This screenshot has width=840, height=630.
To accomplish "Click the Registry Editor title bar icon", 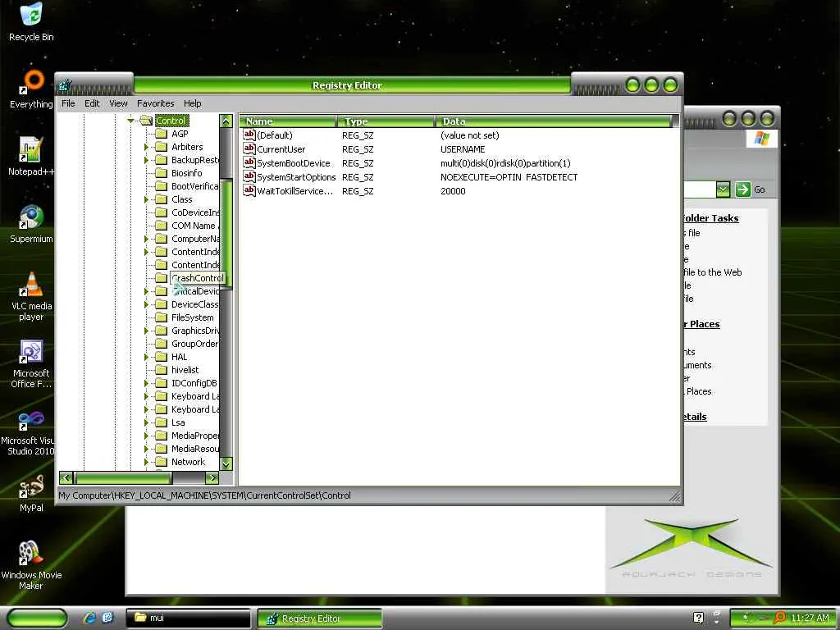I will point(65,85).
